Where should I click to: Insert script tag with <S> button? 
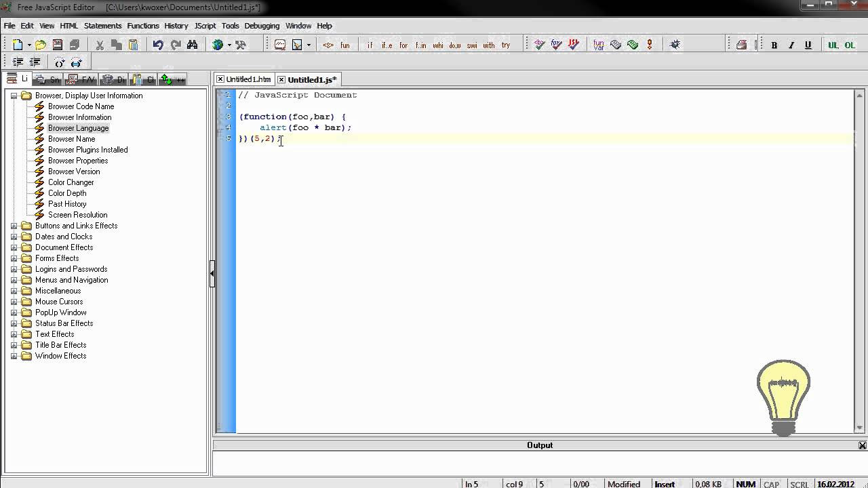(x=328, y=45)
